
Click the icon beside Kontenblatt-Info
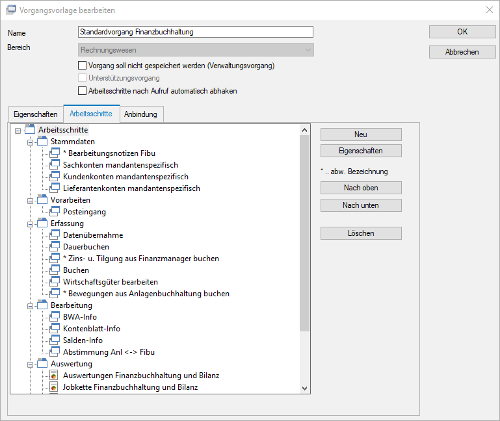pyautogui.click(x=55, y=329)
